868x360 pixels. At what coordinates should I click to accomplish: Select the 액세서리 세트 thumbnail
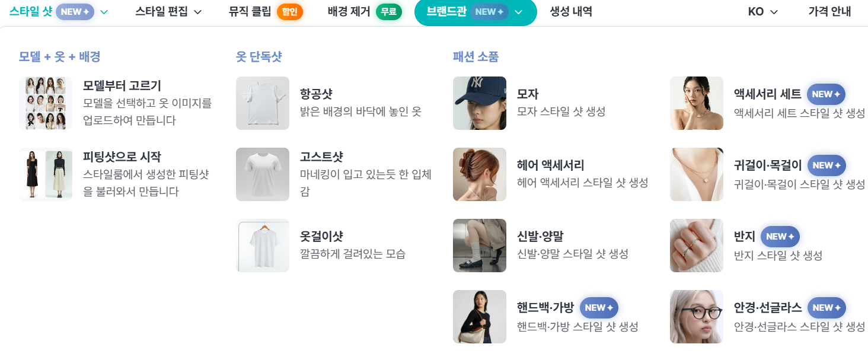[697, 103]
